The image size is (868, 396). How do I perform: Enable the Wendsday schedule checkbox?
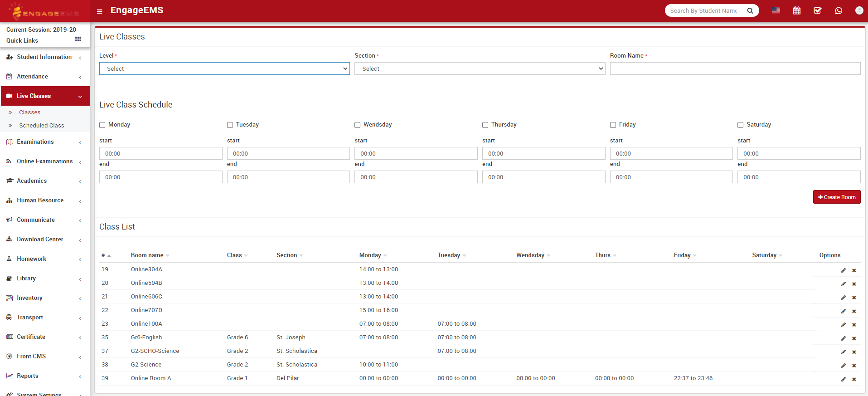pos(358,125)
